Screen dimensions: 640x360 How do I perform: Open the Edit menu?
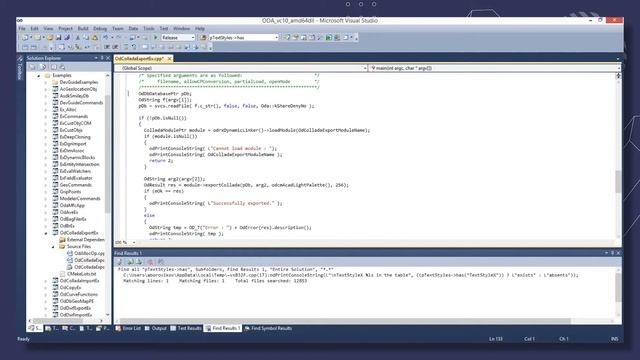[34, 29]
